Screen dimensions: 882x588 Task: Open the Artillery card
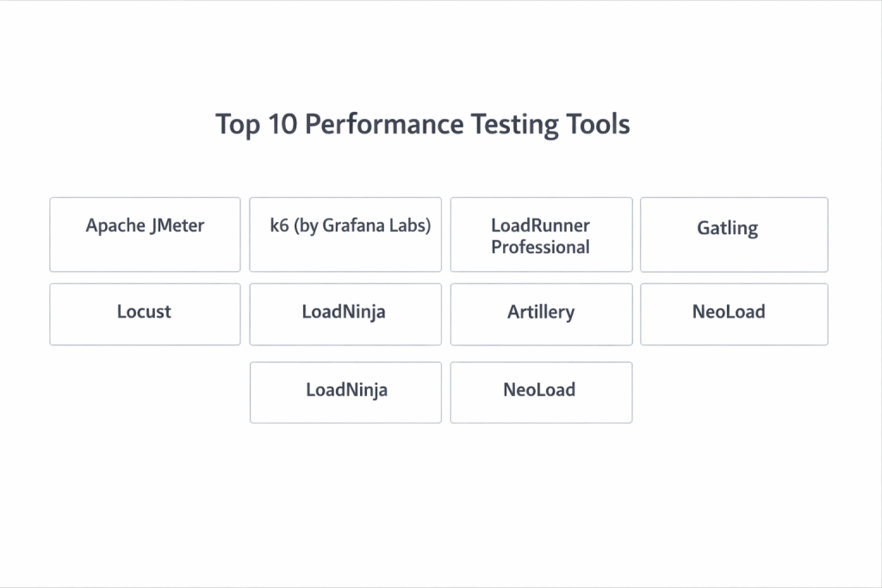(541, 314)
